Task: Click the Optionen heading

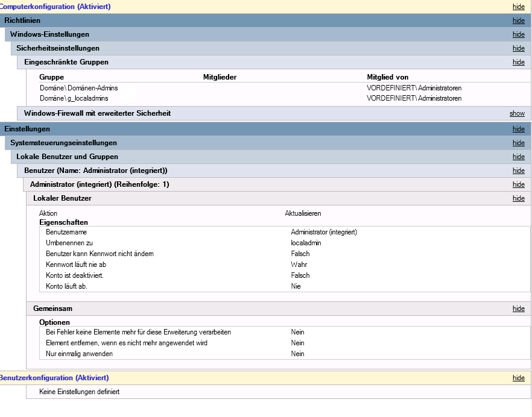Action: pyautogui.click(x=54, y=322)
